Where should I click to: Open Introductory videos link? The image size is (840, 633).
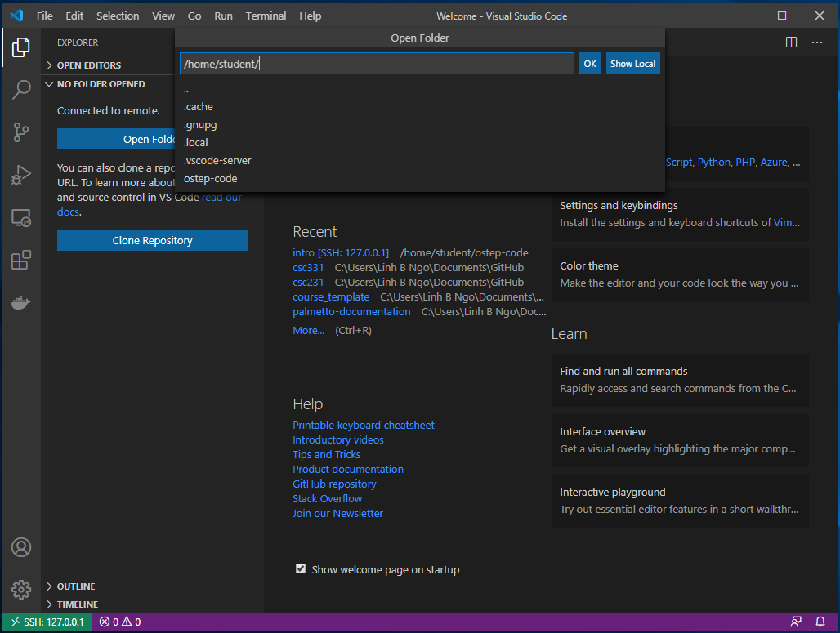[x=338, y=439]
